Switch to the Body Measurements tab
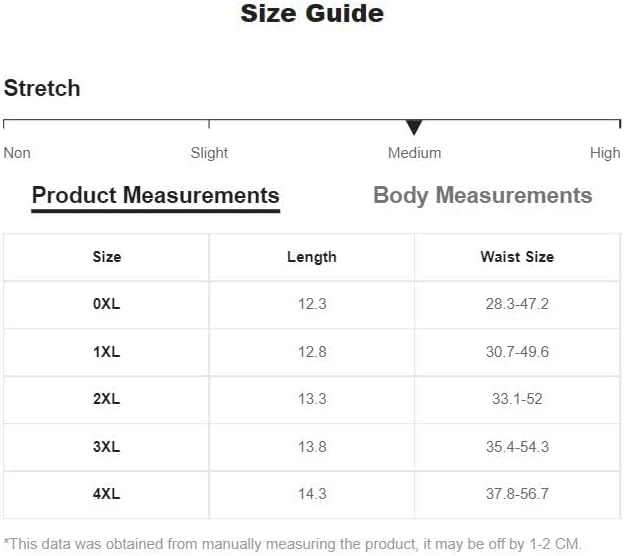 pos(482,195)
